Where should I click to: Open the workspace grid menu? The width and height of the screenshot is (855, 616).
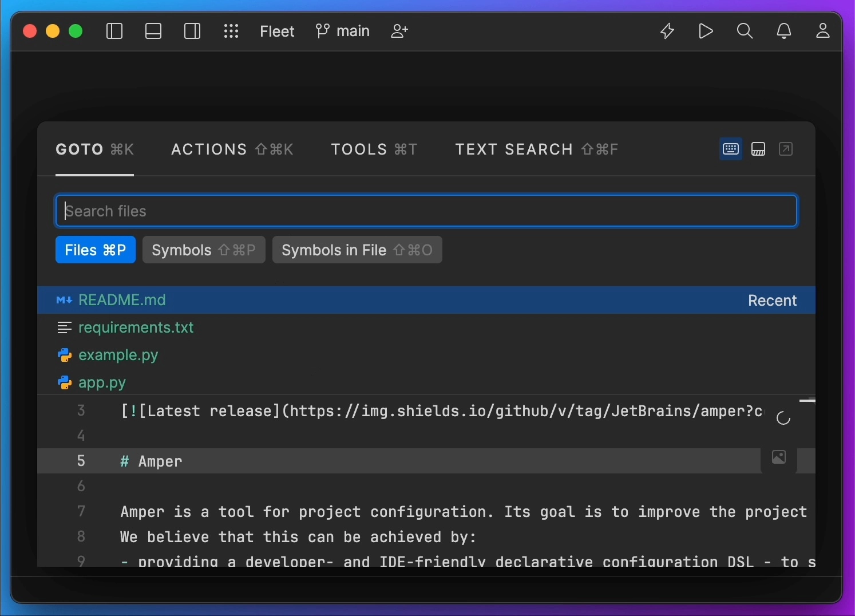click(x=231, y=31)
